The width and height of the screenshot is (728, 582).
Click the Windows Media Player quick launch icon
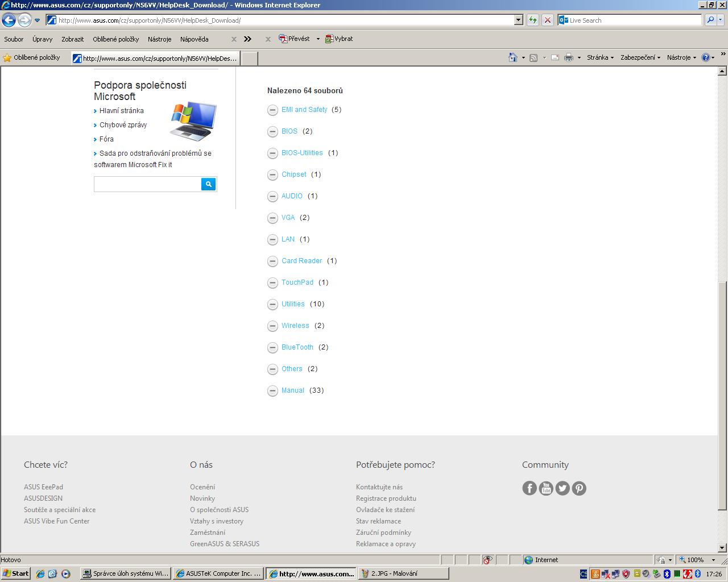(65, 573)
